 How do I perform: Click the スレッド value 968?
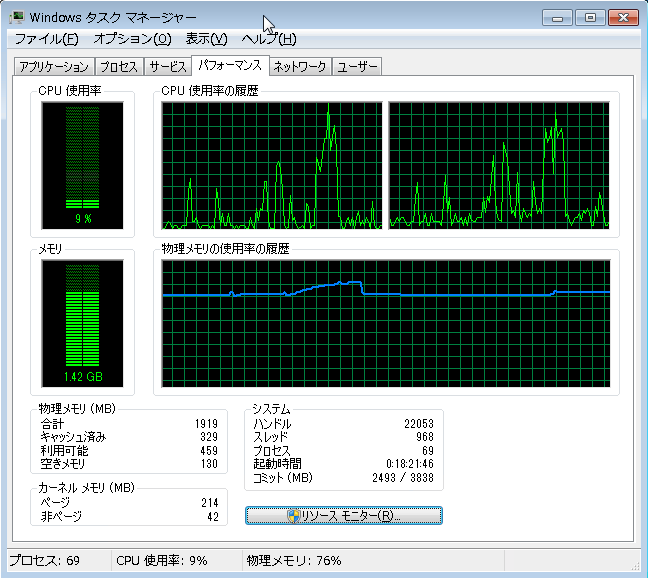coord(425,437)
